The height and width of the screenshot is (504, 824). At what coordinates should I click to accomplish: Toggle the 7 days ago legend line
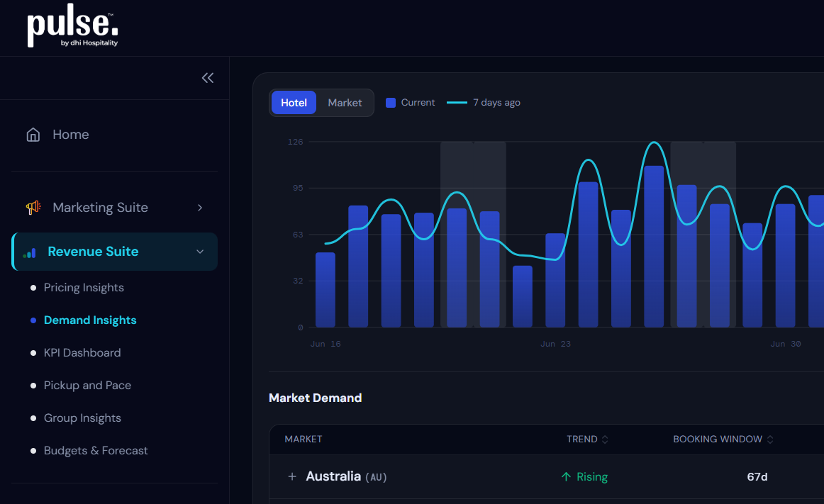coord(457,103)
